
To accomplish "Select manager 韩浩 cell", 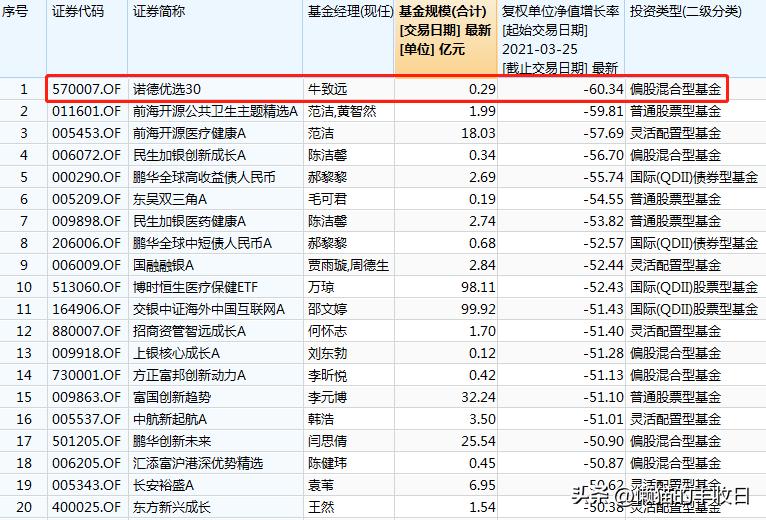I will (321, 419).
